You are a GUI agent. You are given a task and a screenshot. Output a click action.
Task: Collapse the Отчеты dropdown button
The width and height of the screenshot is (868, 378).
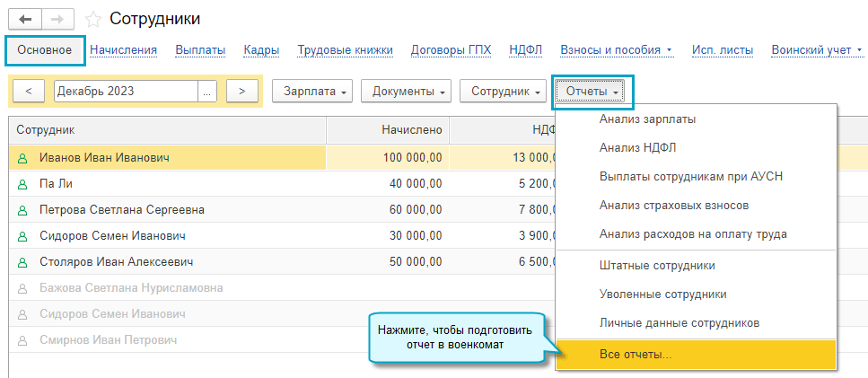[x=593, y=91]
